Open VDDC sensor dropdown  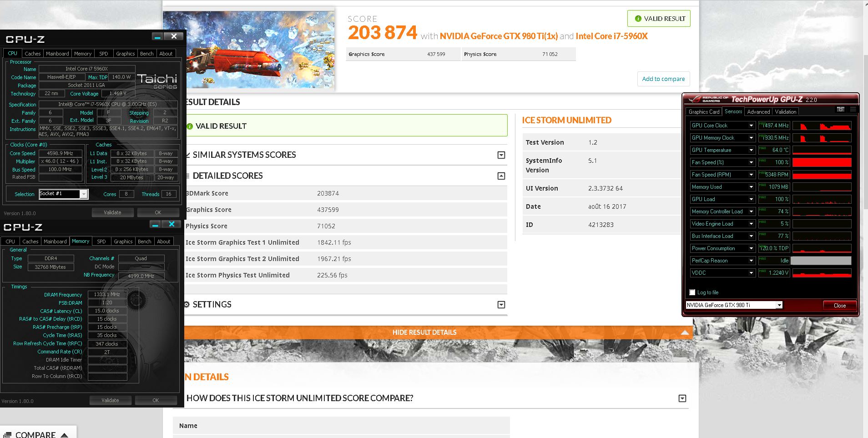[751, 273]
